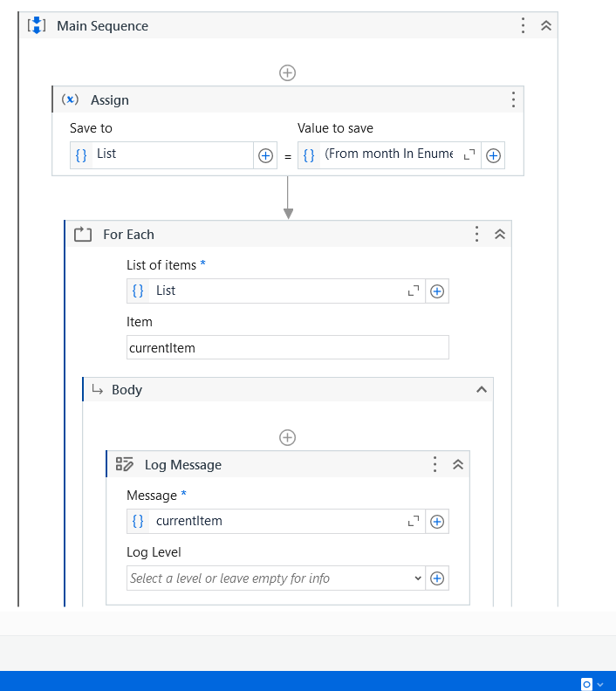Expand the Message expression editor

click(414, 521)
